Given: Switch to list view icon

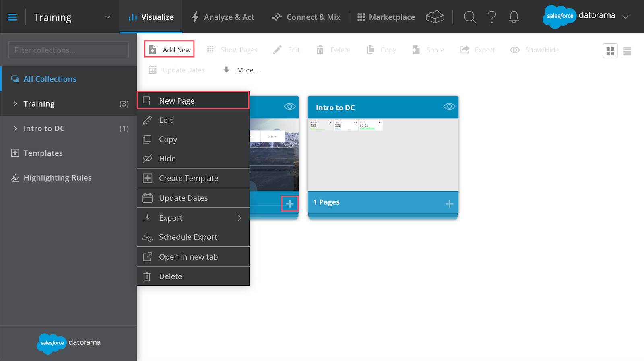Looking at the screenshot, I should pos(627,51).
